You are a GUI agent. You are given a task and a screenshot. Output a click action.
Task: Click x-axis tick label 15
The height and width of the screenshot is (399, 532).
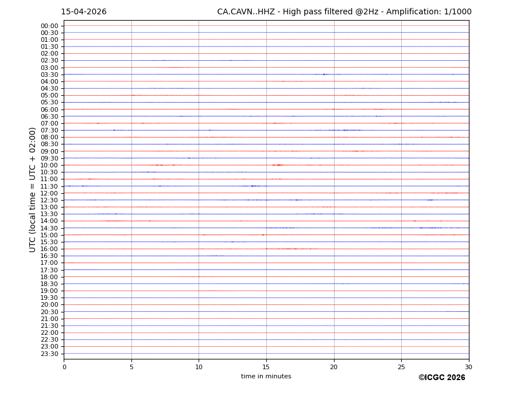(x=266, y=367)
